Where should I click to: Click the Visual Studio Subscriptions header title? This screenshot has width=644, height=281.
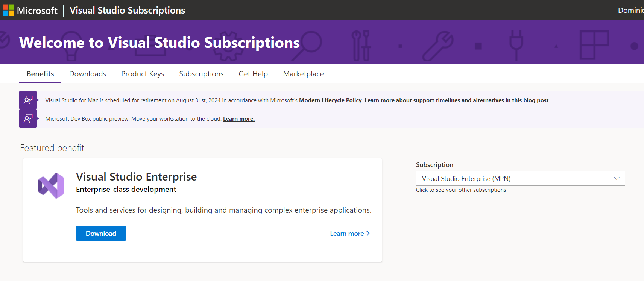point(127,10)
